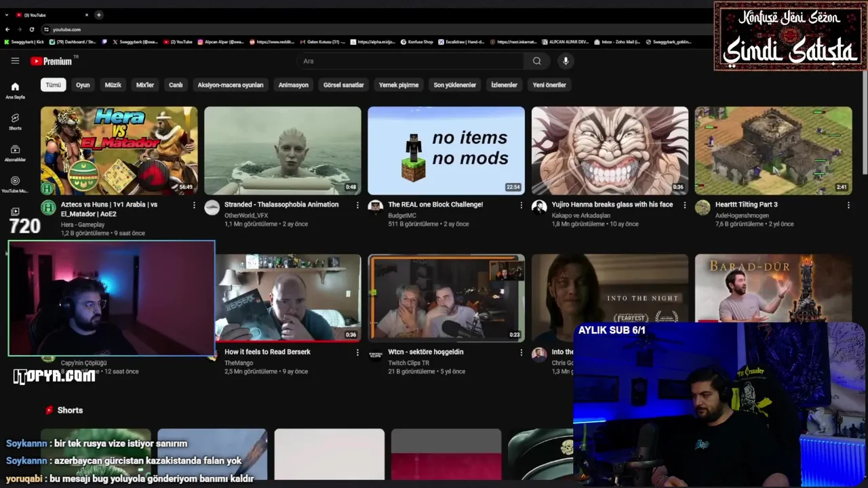Screen dimensions: 868x488
Task: Close the YouTube browser tab
Action: pyautogui.click(x=87, y=15)
